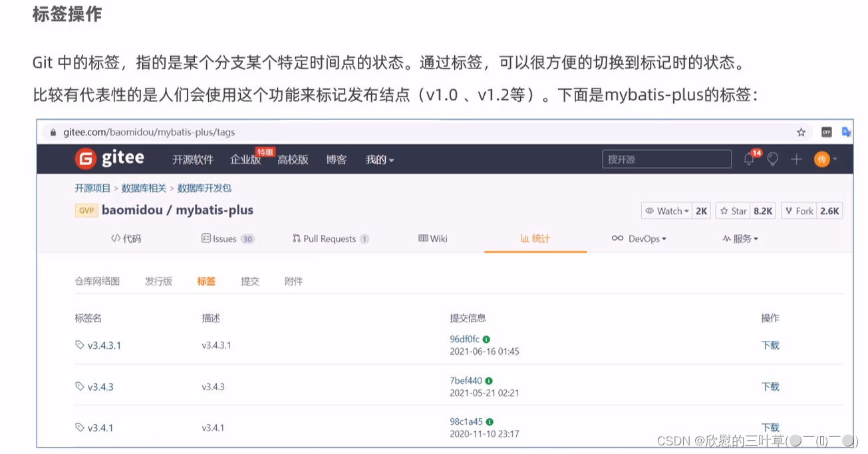This screenshot has width=868, height=454.
Task: Click the 8.2K stars count
Action: pyautogui.click(x=763, y=211)
